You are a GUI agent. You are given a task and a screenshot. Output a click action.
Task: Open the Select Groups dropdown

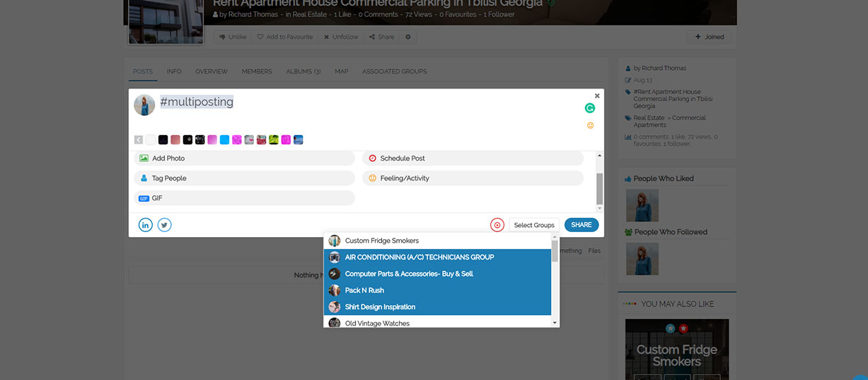534,225
